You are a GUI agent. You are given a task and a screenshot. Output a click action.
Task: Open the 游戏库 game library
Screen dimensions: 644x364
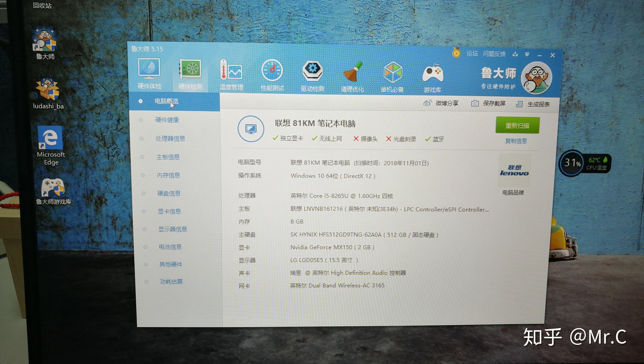tap(433, 78)
